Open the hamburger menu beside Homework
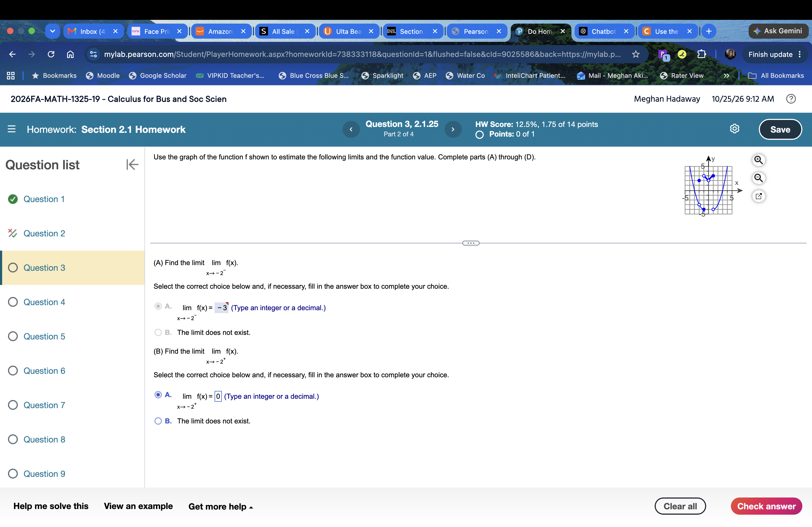 (12, 129)
